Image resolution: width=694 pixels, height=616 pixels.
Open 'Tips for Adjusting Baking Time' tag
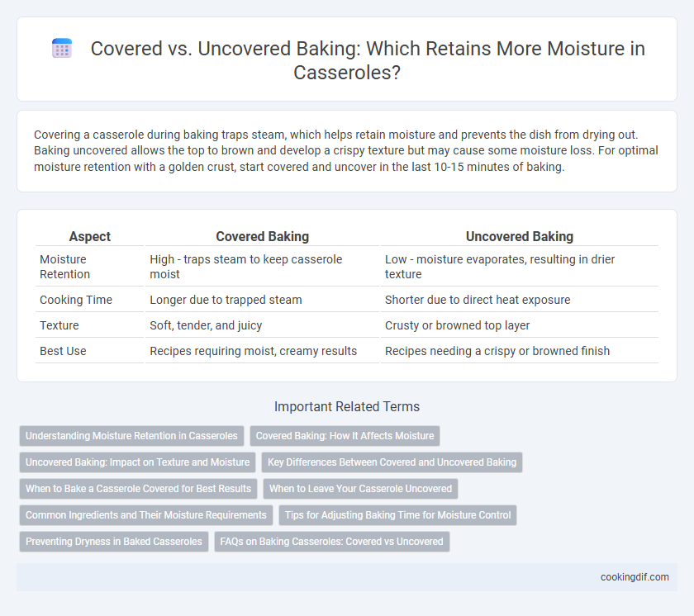coord(398,515)
